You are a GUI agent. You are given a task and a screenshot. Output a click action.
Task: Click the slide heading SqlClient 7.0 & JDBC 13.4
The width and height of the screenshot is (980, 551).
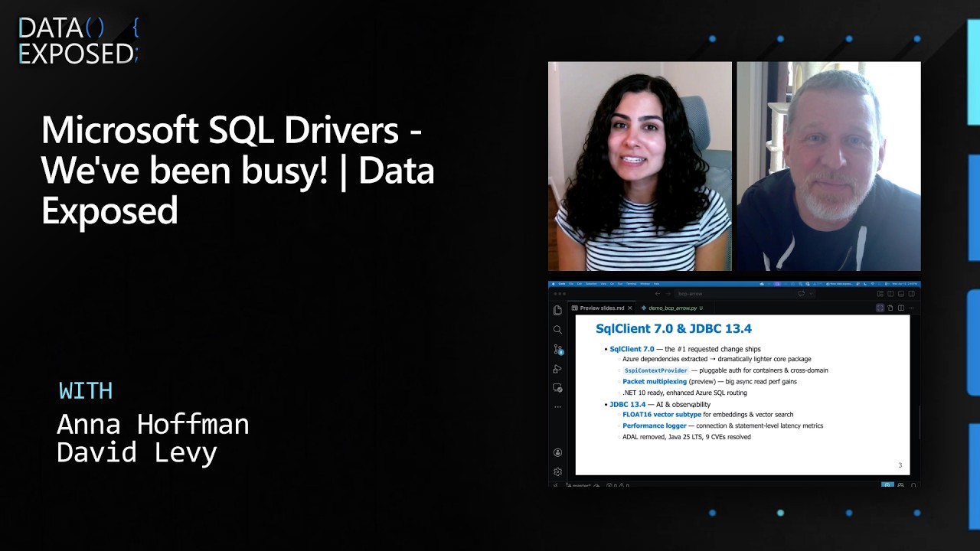[674, 329]
